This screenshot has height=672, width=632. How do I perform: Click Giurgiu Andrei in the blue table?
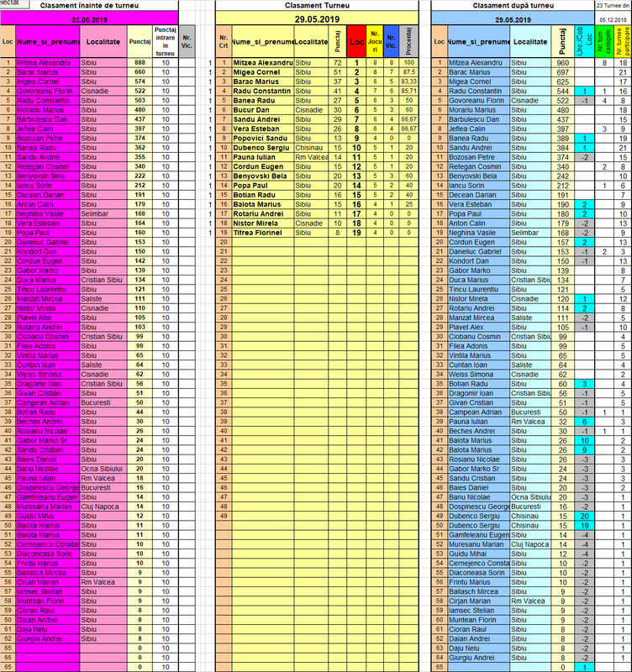tap(478, 658)
